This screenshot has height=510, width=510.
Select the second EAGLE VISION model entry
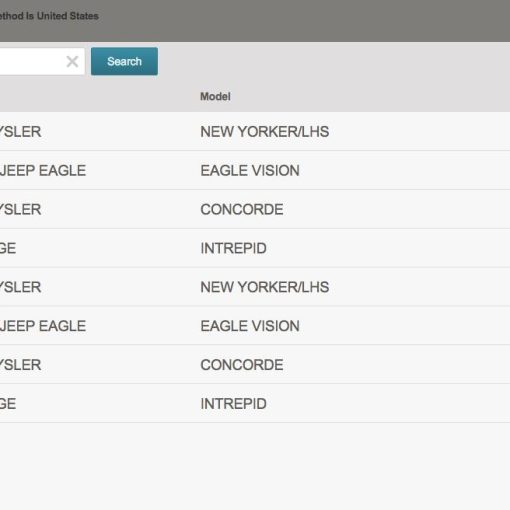coord(250,326)
